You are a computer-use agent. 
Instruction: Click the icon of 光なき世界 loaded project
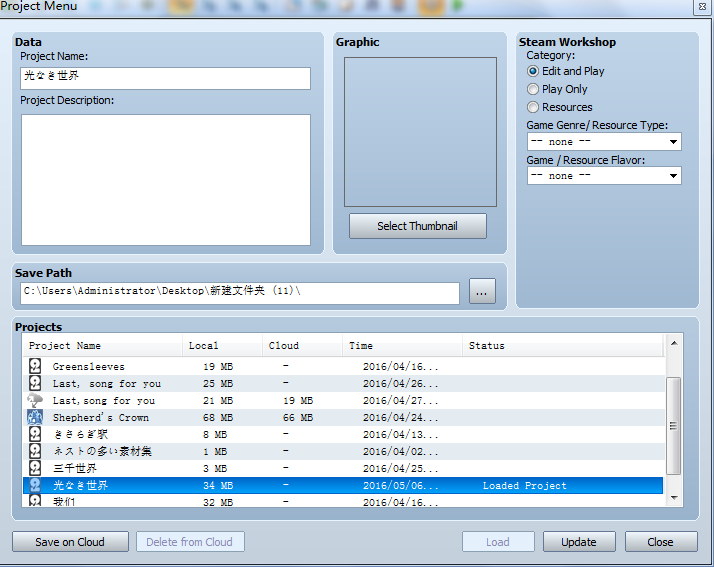(x=35, y=485)
